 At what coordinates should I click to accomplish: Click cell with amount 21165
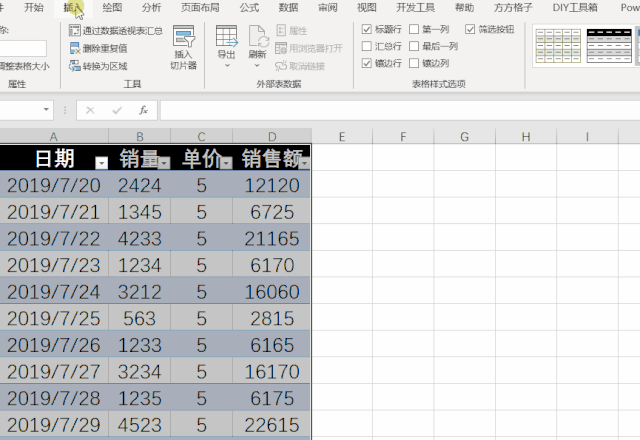click(x=272, y=238)
